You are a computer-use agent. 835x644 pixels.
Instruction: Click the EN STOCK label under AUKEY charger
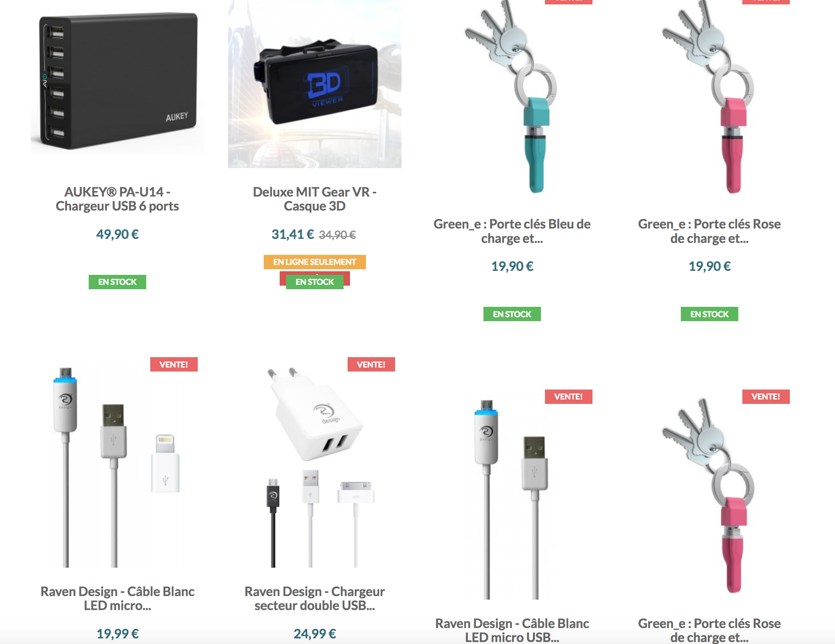point(117,282)
